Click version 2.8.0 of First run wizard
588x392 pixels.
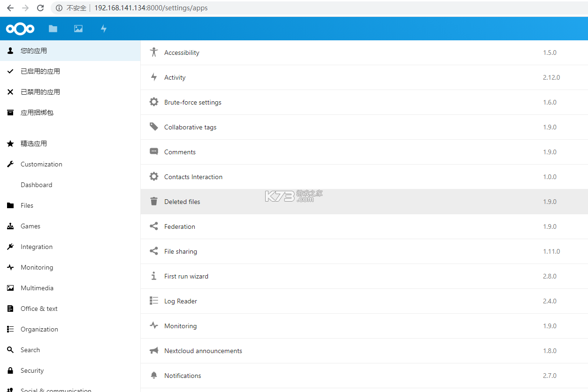coord(550,276)
